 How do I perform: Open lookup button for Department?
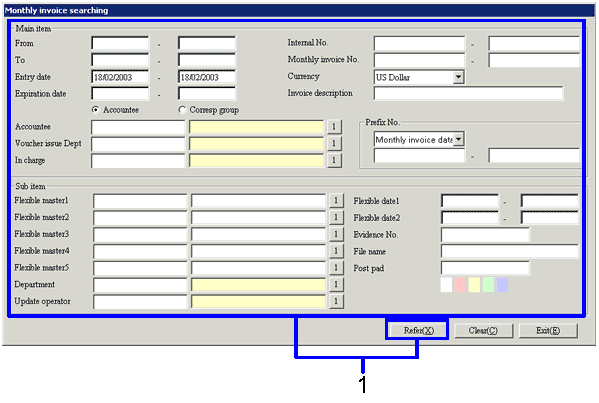click(336, 285)
